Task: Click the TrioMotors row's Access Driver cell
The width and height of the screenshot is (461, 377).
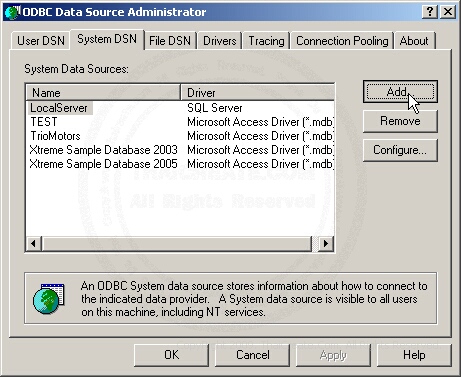Action: click(x=260, y=136)
